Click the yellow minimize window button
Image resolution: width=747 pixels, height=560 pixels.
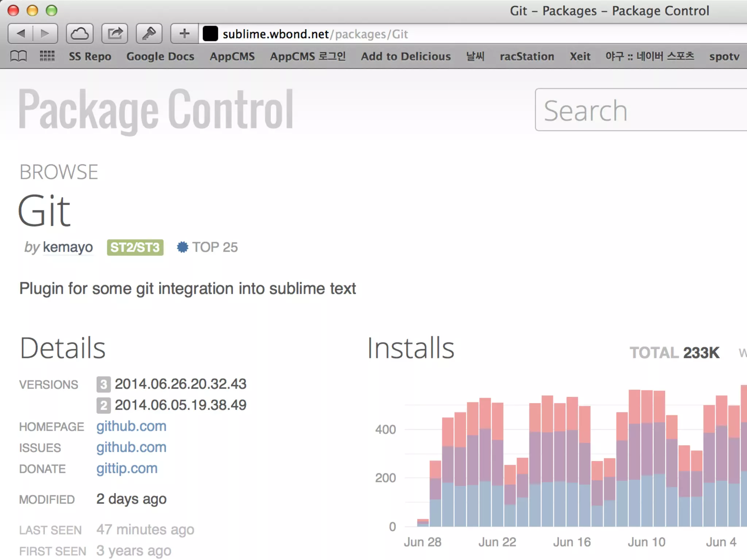click(x=32, y=11)
